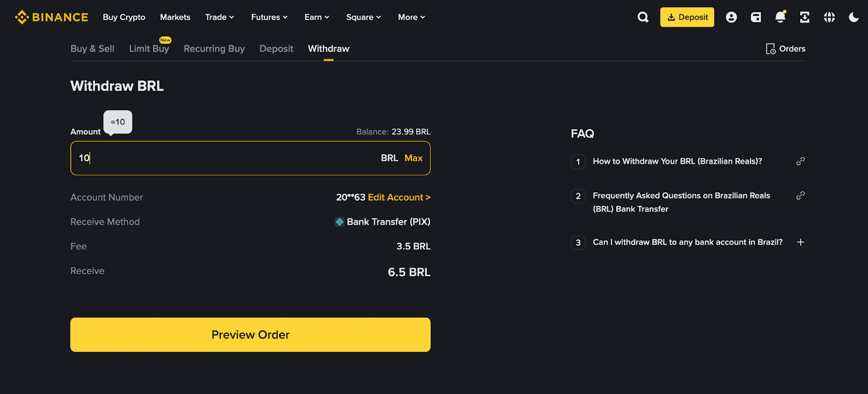Screen dimensions: 868x394
Task: Click FAQ number 3 badge
Action: pos(578,243)
